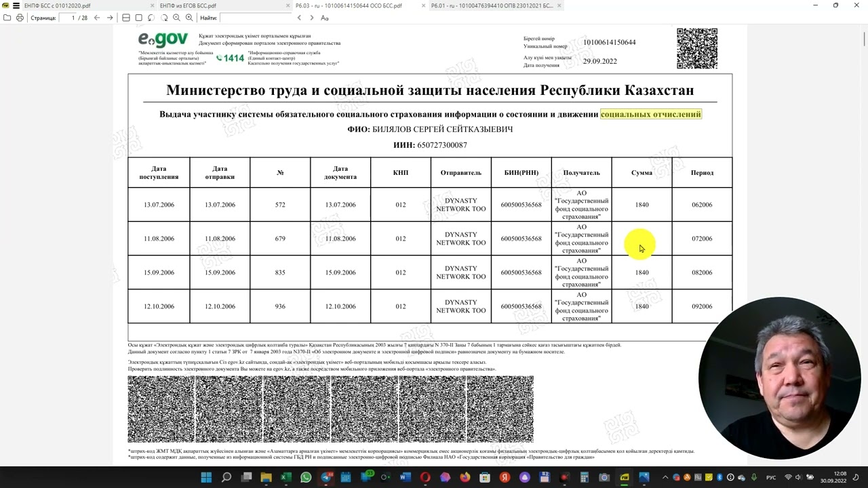
Task: Select the fit whole page icon
Action: [x=139, y=18]
